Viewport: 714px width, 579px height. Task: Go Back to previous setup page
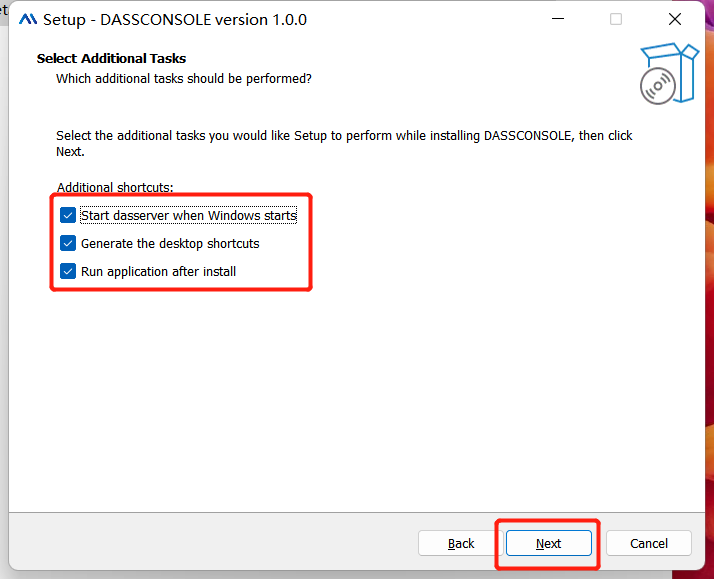click(460, 543)
